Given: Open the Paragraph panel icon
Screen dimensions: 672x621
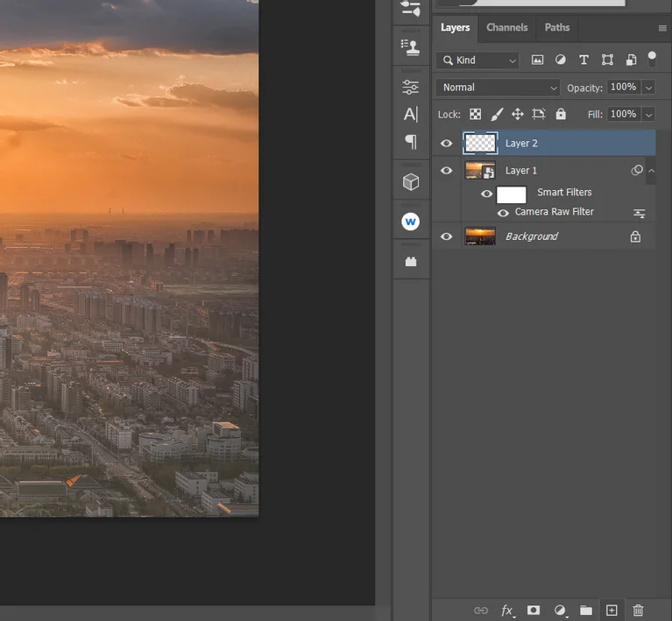Looking at the screenshot, I should [410, 142].
